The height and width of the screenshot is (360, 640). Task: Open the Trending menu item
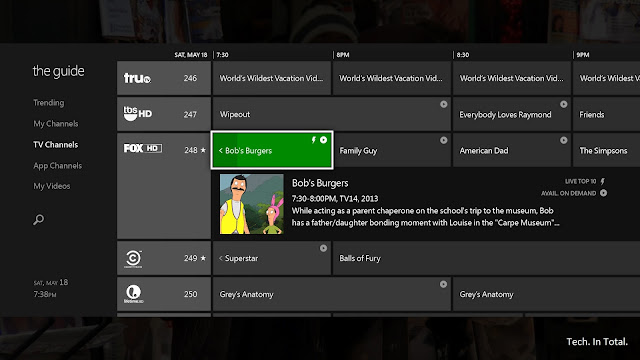(49, 102)
